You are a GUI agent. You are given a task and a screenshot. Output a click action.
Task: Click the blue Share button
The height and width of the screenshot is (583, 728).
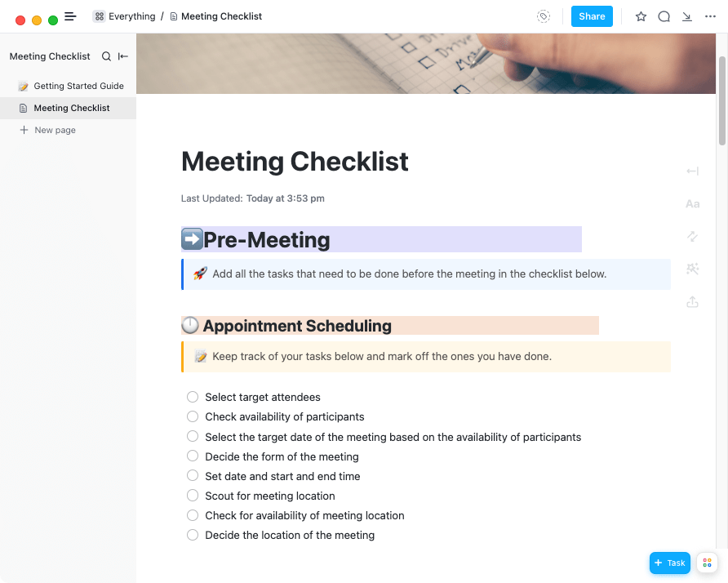[592, 16]
